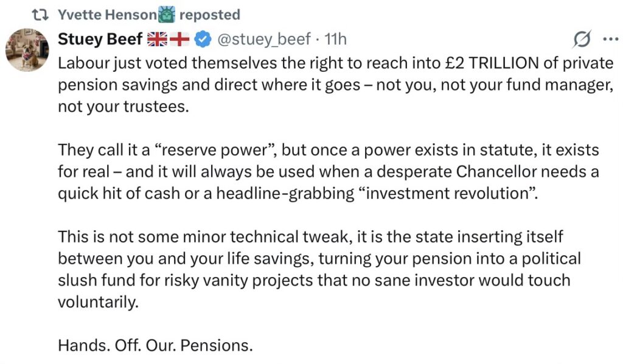
Task: Click the Stuey Beef display name
Action: (100, 39)
